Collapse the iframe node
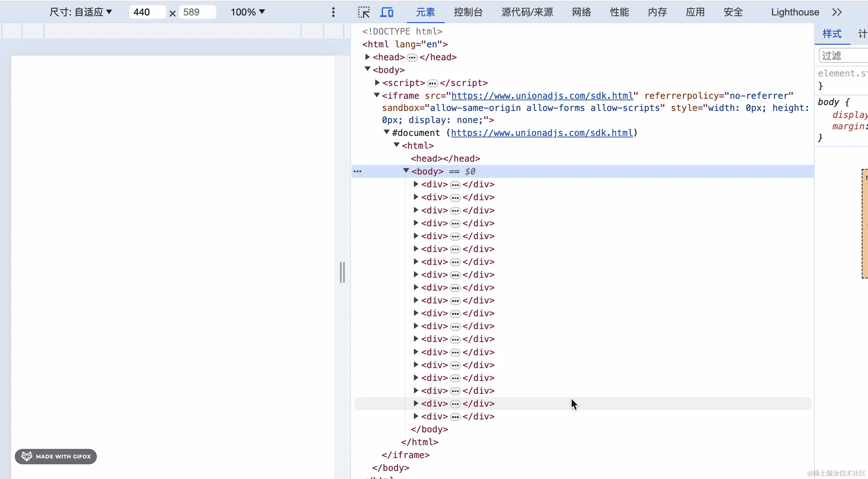The height and width of the screenshot is (479, 868). pos(377,95)
